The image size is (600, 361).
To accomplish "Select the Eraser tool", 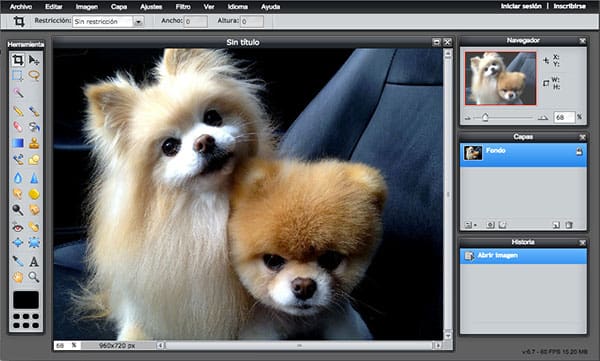I will point(18,126).
